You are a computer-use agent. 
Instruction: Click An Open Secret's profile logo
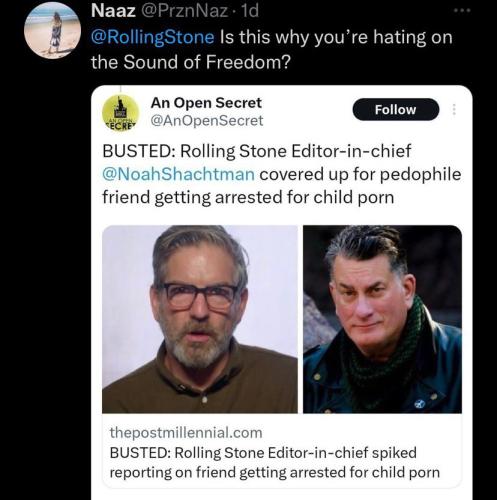(120, 113)
